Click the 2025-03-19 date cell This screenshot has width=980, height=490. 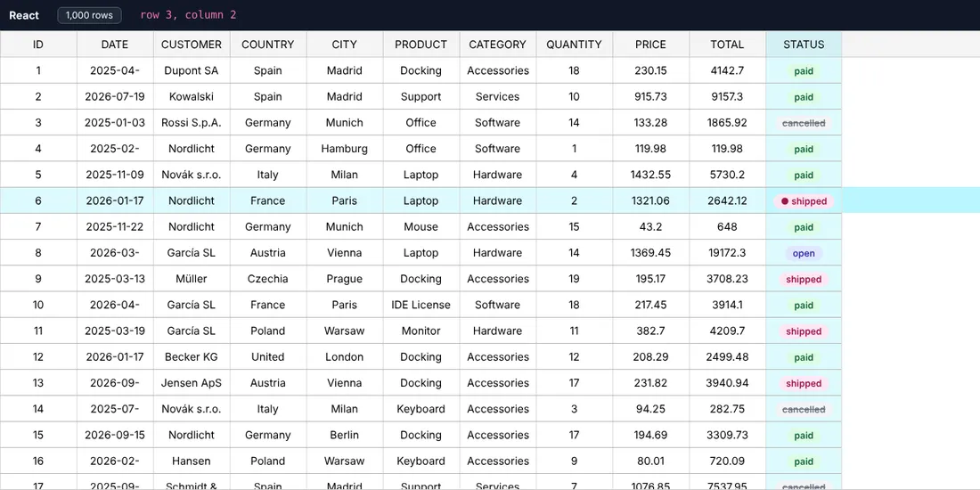pyautogui.click(x=115, y=331)
